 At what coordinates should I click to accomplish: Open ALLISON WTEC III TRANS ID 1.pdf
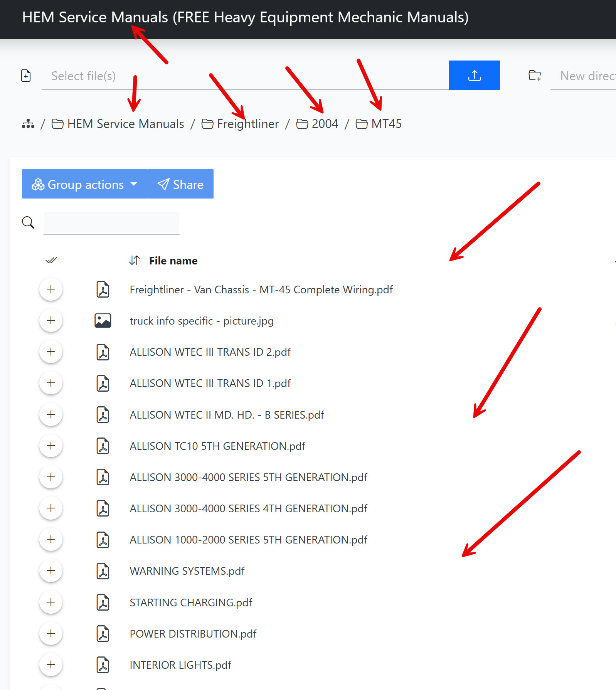210,384
